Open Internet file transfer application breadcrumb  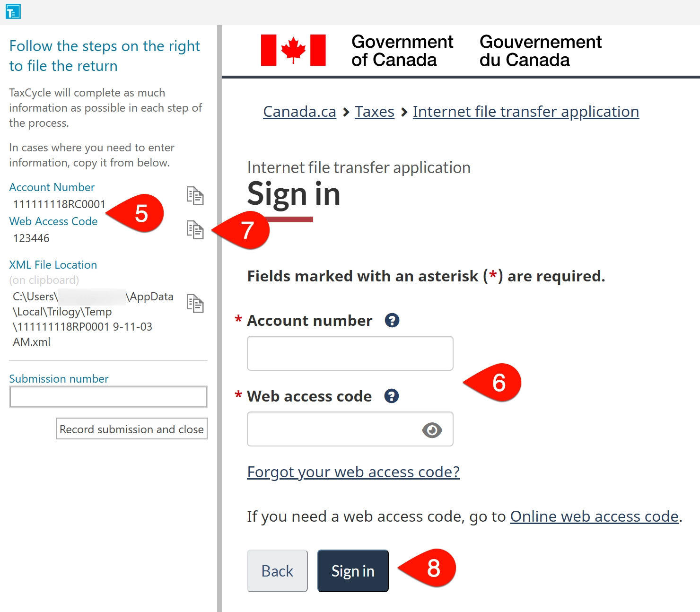pyautogui.click(x=525, y=112)
